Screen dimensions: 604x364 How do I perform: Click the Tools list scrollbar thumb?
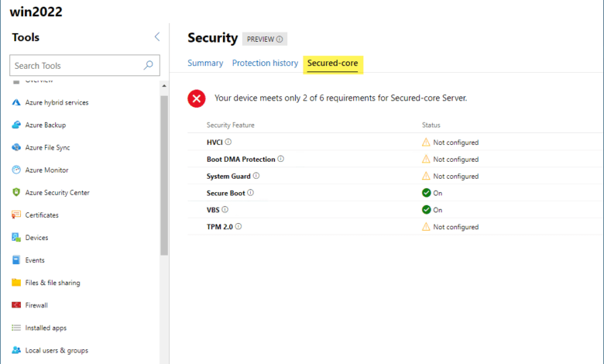pyautogui.click(x=164, y=175)
